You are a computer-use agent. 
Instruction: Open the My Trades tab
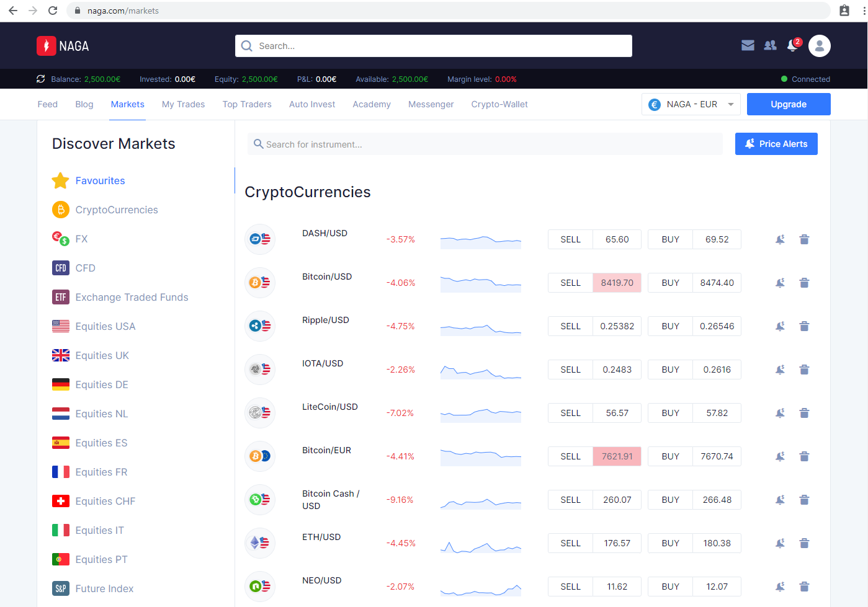point(183,104)
